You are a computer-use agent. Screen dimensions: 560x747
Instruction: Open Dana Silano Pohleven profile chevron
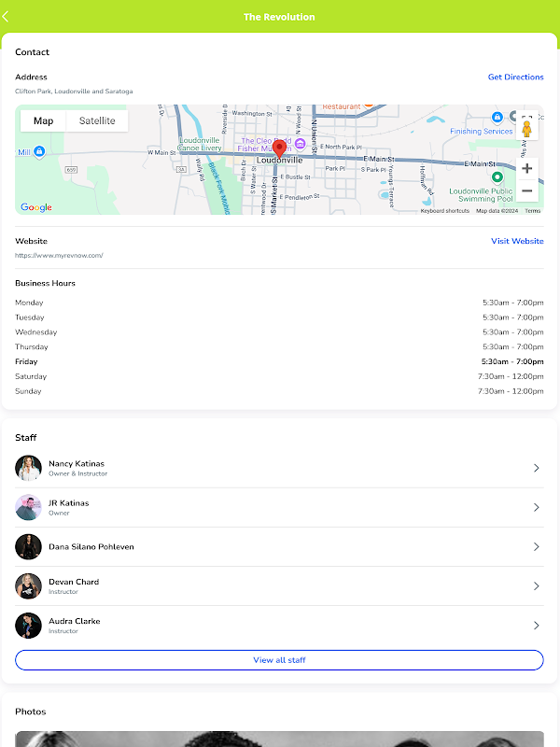tap(536, 546)
